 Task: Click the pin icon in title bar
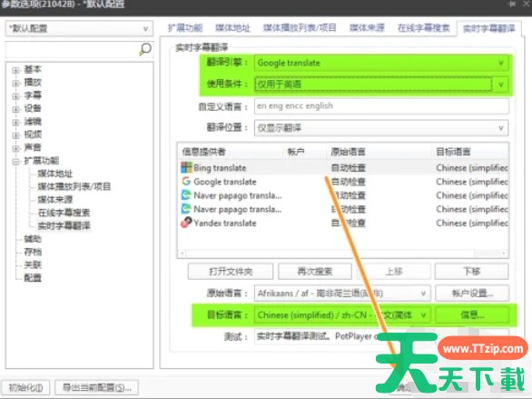point(512,4)
